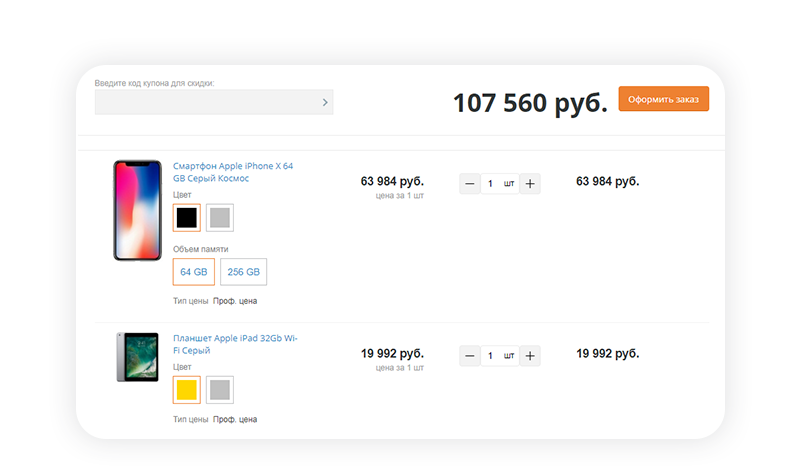Increase iPhone X quantity with plus icon

(x=530, y=184)
